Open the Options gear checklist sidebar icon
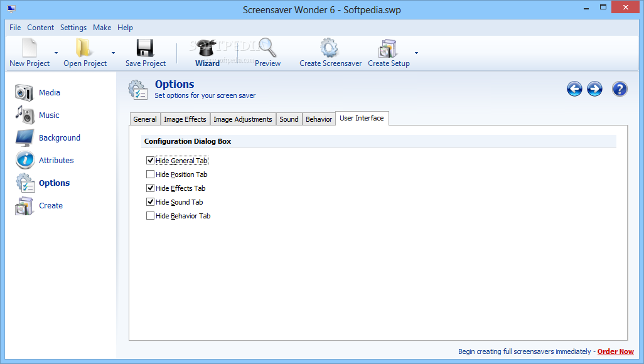The width and height of the screenshot is (644, 364). coord(26,183)
